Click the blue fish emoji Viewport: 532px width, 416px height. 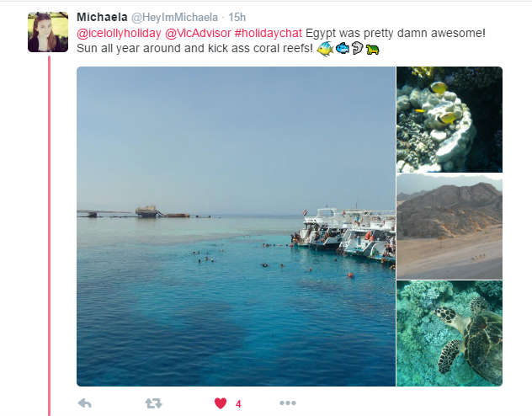pos(343,49)
